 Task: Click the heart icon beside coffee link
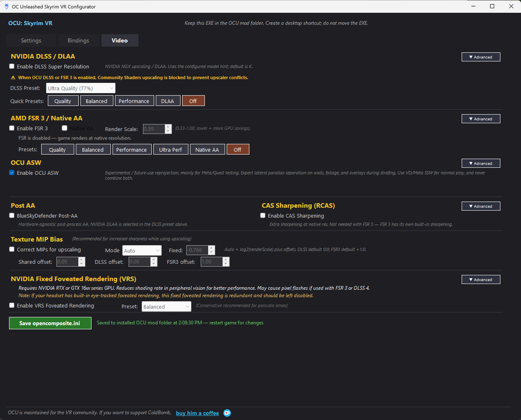click(227, 413)
